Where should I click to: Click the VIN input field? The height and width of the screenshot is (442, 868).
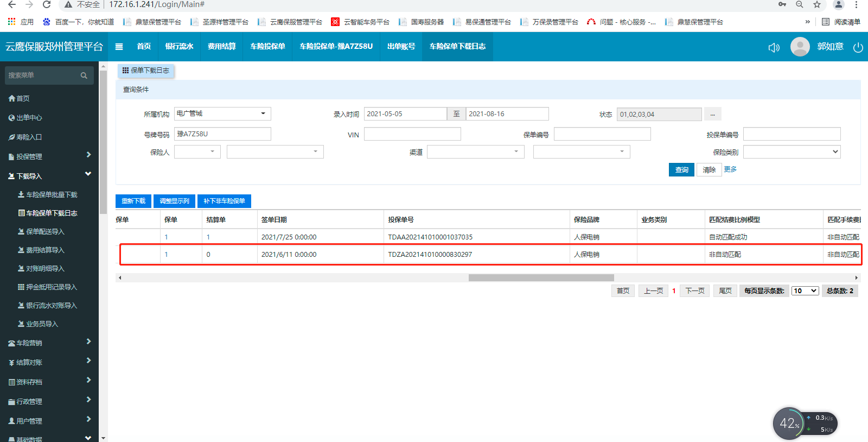(x=412, y=134)
